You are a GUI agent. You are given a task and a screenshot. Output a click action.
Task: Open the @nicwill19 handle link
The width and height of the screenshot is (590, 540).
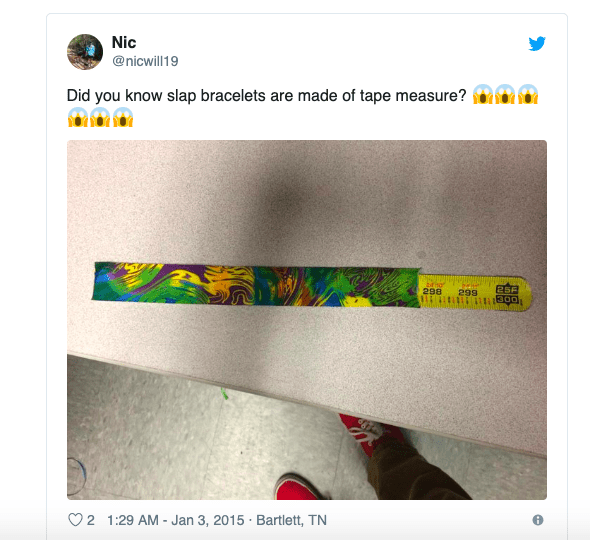(145, 61)
